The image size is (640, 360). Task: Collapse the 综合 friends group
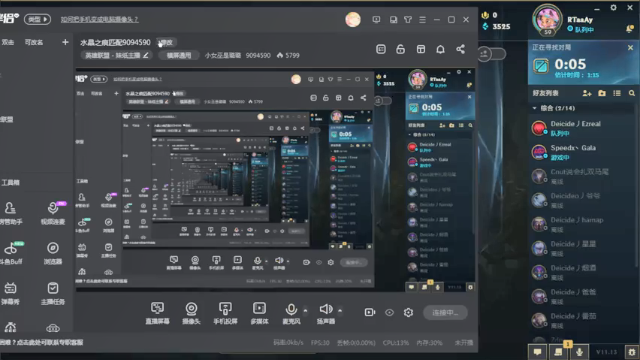(535, 108)
